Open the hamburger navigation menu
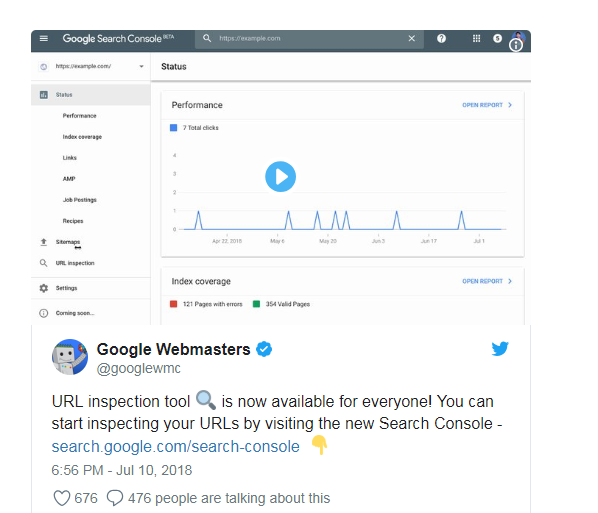 point(44,39)
